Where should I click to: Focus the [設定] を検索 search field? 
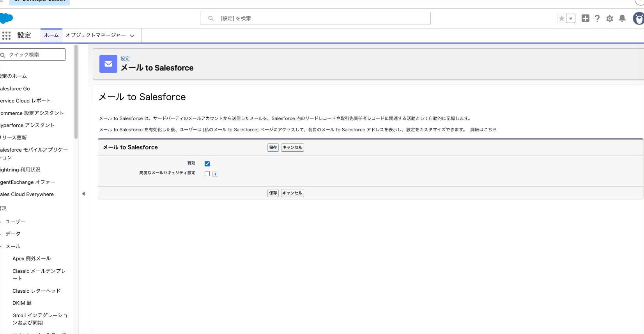tap(315, 18)
